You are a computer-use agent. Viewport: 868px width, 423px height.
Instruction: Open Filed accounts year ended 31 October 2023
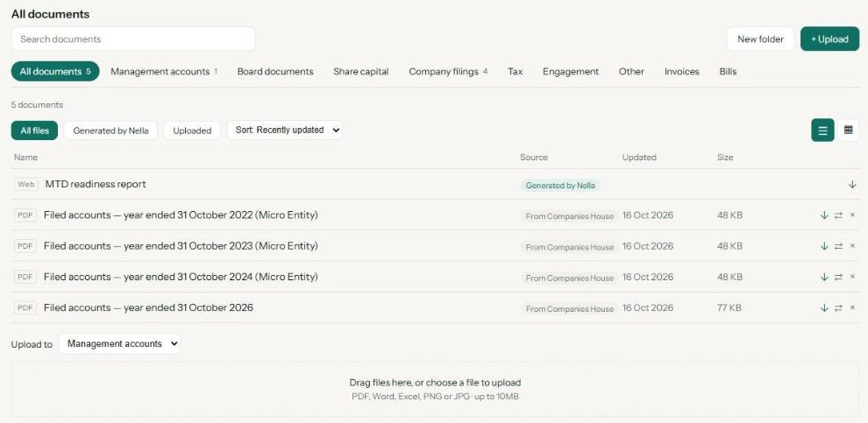(181, 246)
